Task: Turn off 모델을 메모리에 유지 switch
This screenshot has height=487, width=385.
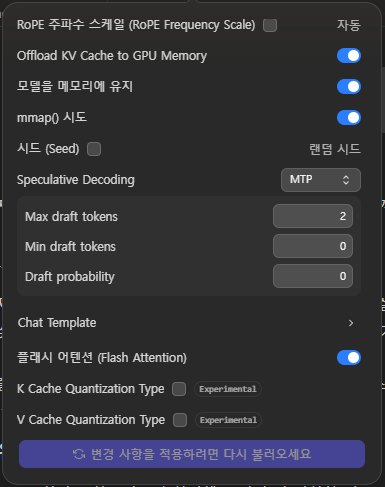Action: pos(349,87)
